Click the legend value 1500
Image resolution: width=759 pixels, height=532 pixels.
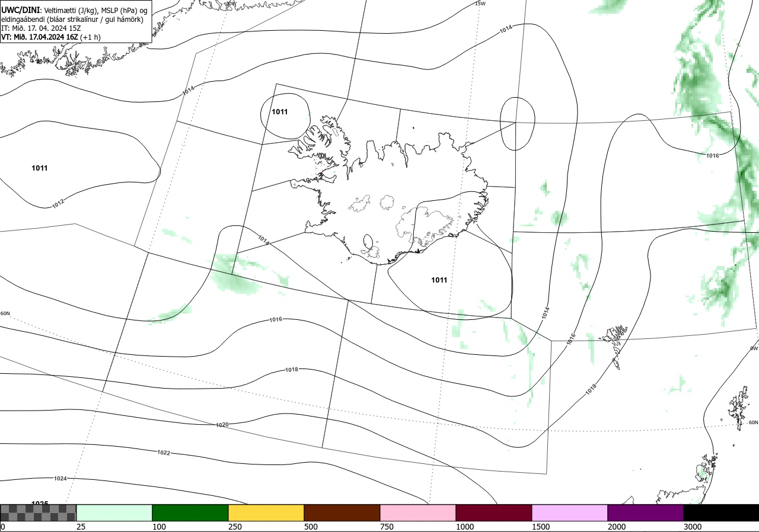(541, 527)
